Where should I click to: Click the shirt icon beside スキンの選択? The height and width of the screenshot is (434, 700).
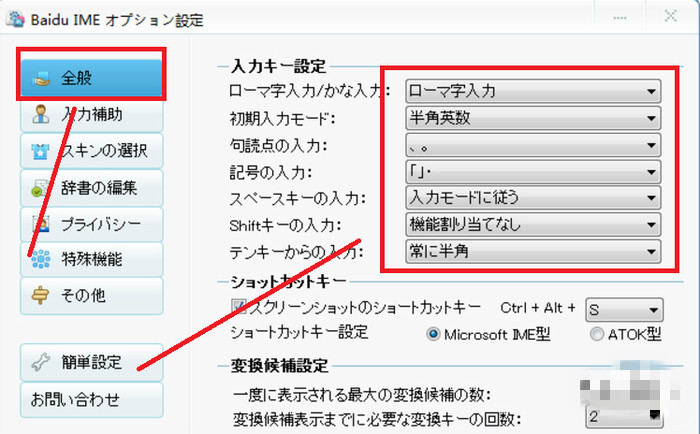point(40,151)
